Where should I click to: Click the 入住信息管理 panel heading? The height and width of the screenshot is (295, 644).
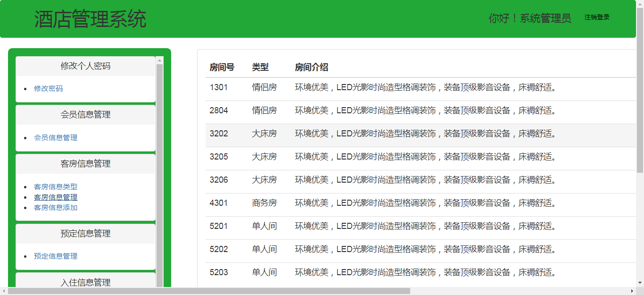(85, 282)
